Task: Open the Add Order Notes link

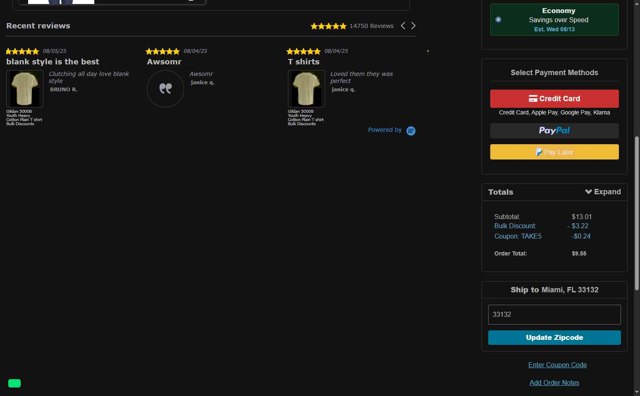Action: tap(554, 383)
